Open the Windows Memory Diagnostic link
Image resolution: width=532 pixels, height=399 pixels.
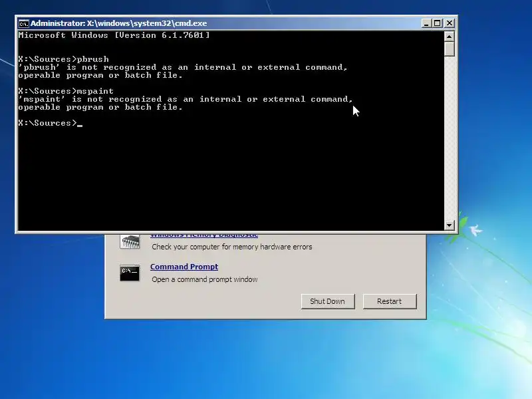pos(204,235)
